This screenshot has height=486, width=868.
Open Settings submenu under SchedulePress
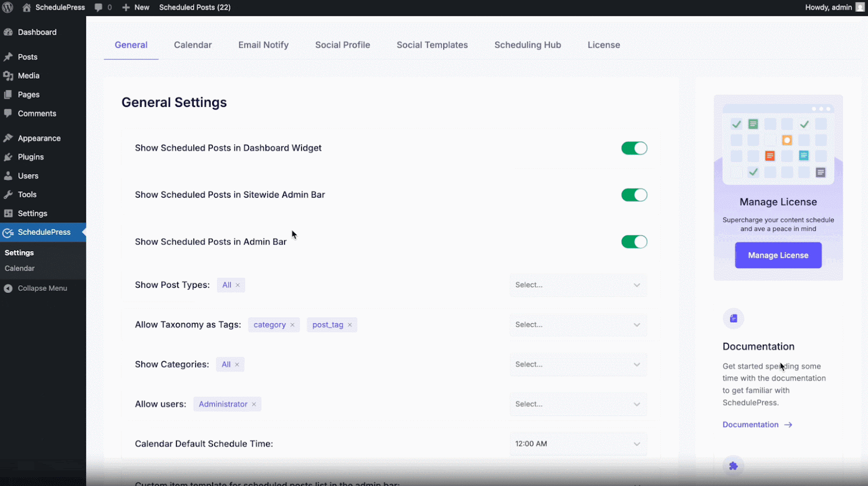[x=19, y=253]
